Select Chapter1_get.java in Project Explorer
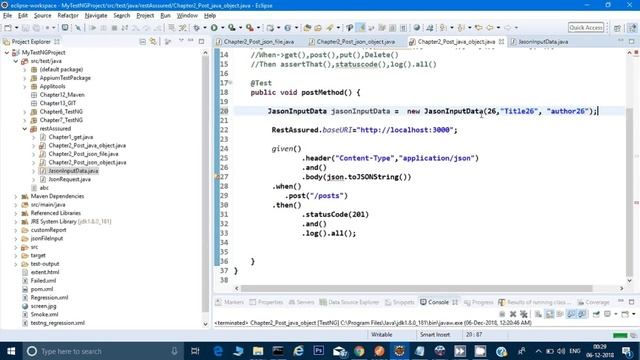Viewport: 640px width, 360px height. click(71, 137)
